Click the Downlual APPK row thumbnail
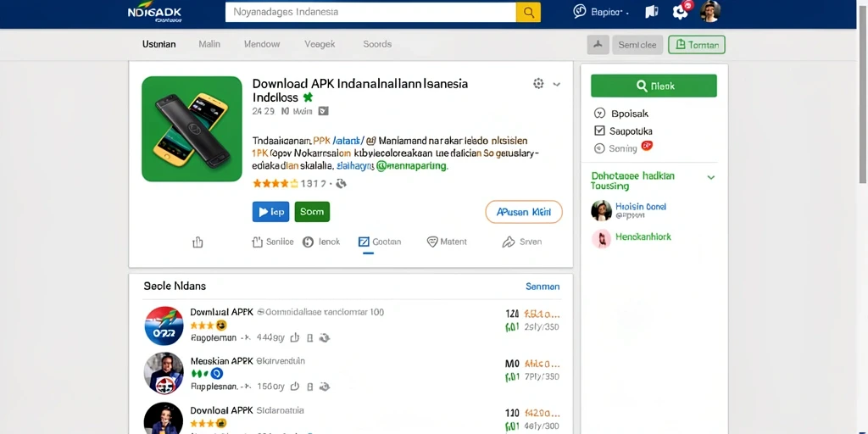The width and height of the screenshot is (868, 434). pos(164,326)
